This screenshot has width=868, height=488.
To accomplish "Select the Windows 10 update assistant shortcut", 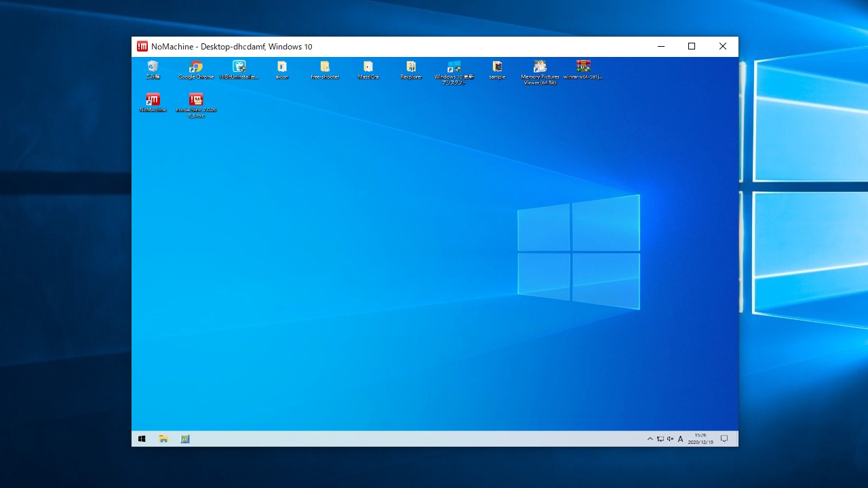I will click(454, 73).
